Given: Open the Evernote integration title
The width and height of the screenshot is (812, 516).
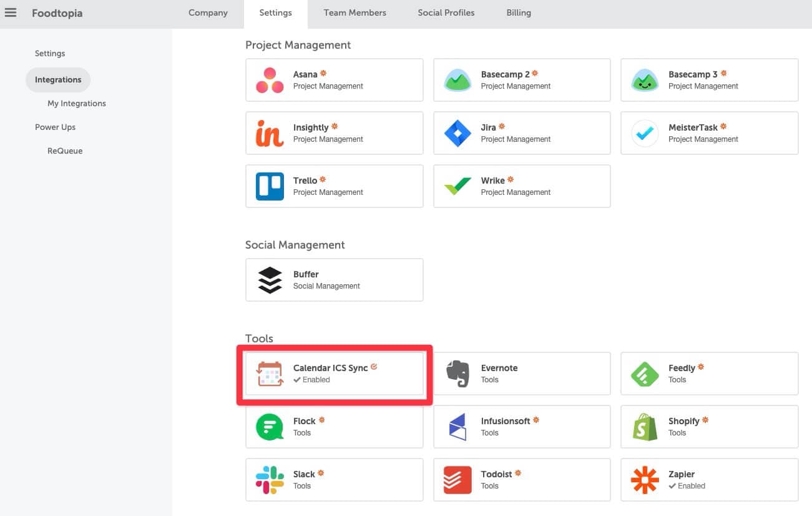Looking at the screenshot, I should [499, 368].
